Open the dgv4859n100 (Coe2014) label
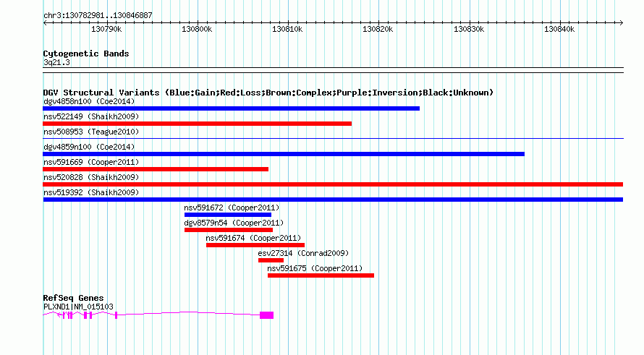This screenshot has width=644, height=355. point(89,147)
